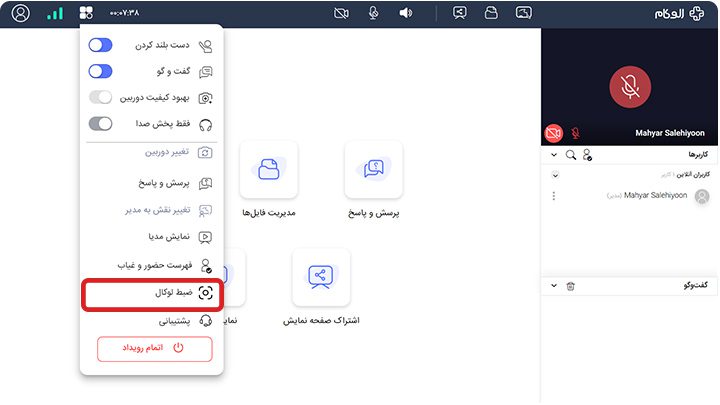The image size is (720, 405).
Task: Collapse online users group chevron
Action: [x=555, y=175]
